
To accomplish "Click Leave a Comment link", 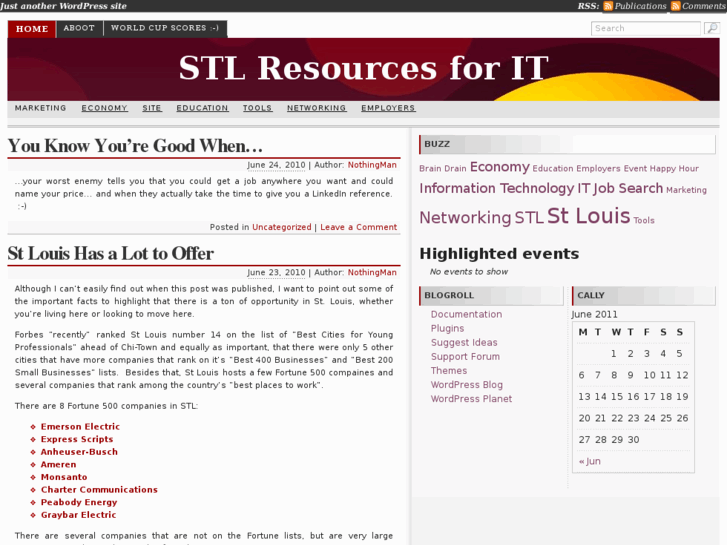I will tap(358, 227).
